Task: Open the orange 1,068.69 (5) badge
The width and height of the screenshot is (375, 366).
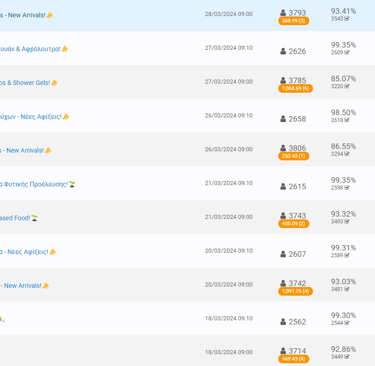Action: (x=295, y=88)
